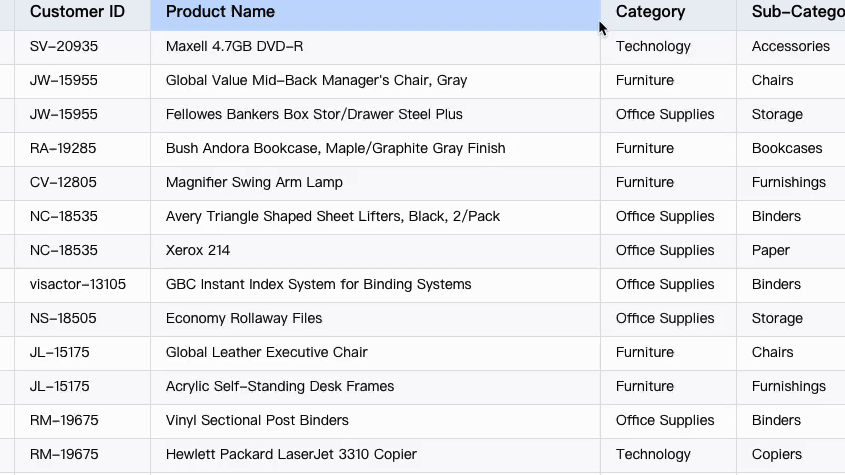845x475 pixels.
Task: Select the Copiers sub-category cell
Action: (x=777, y=455)
